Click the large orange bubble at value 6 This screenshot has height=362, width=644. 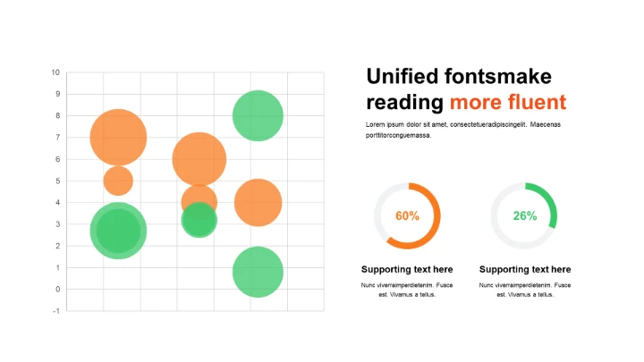click(199, 159)
